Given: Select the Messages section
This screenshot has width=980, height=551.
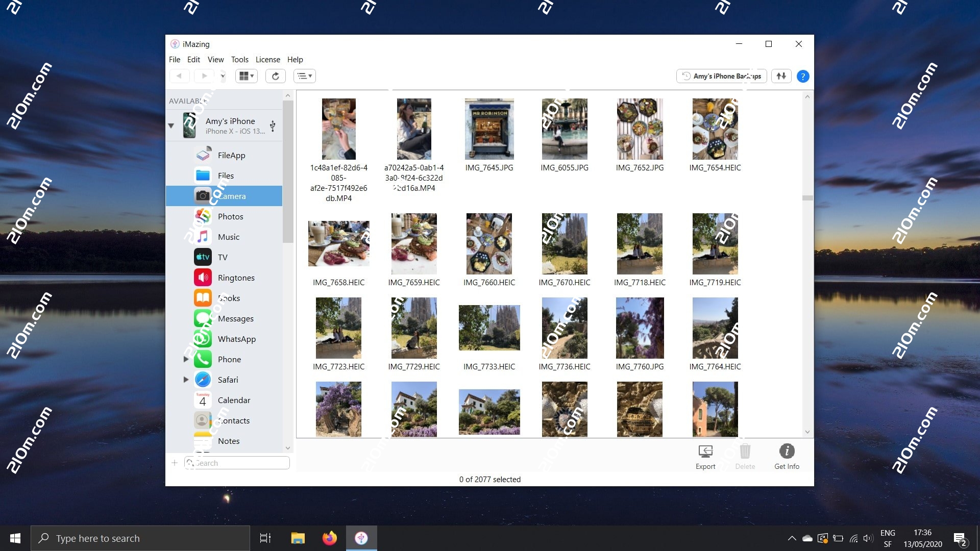Looking at the screenshot, I should 235,318.
